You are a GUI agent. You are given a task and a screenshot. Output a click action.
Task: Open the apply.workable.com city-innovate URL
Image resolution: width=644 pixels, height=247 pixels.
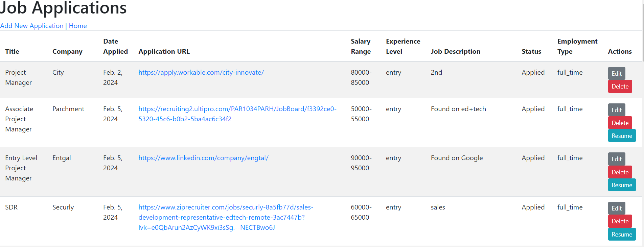point(201,73)
